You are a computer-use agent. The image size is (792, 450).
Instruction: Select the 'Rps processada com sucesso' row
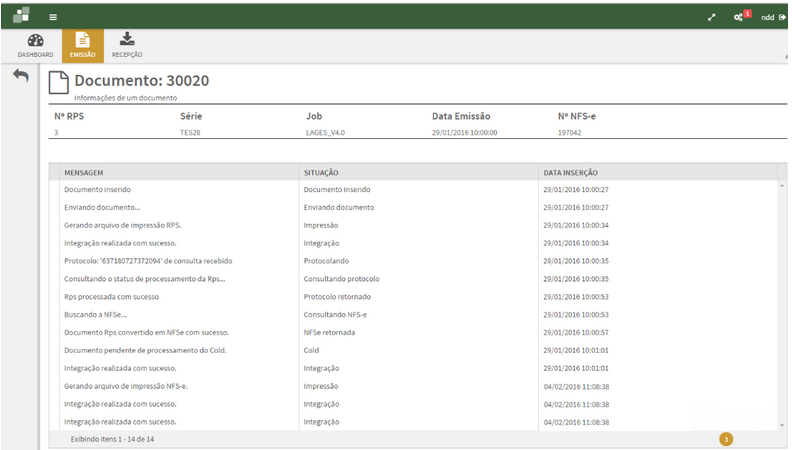coord(111,297)
